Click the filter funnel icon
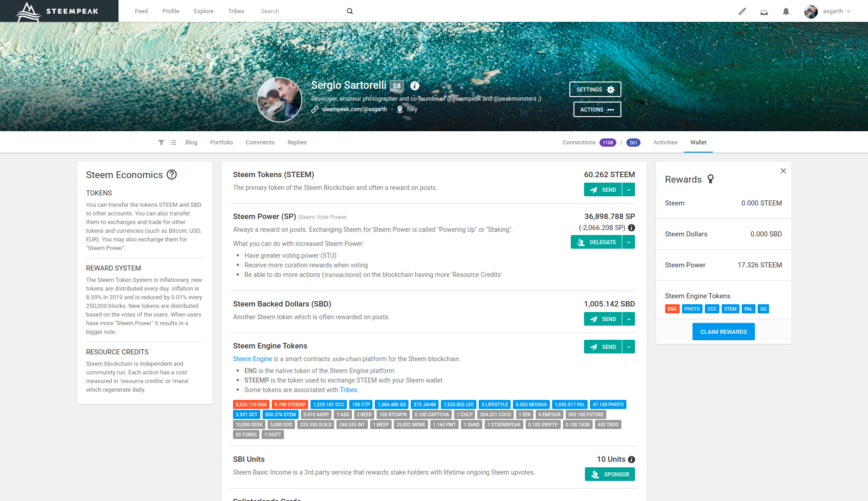The image size is (868, 501). 161,143
